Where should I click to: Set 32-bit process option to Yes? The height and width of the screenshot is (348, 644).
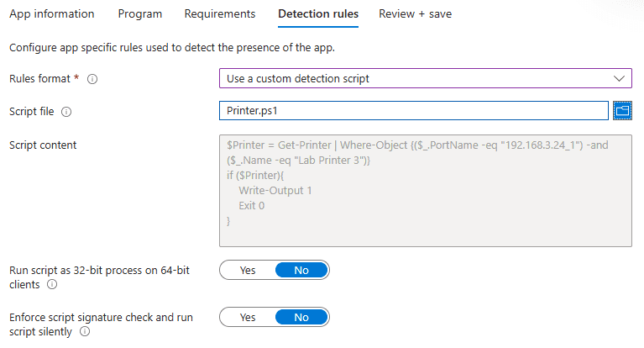[x=248, y=270]
